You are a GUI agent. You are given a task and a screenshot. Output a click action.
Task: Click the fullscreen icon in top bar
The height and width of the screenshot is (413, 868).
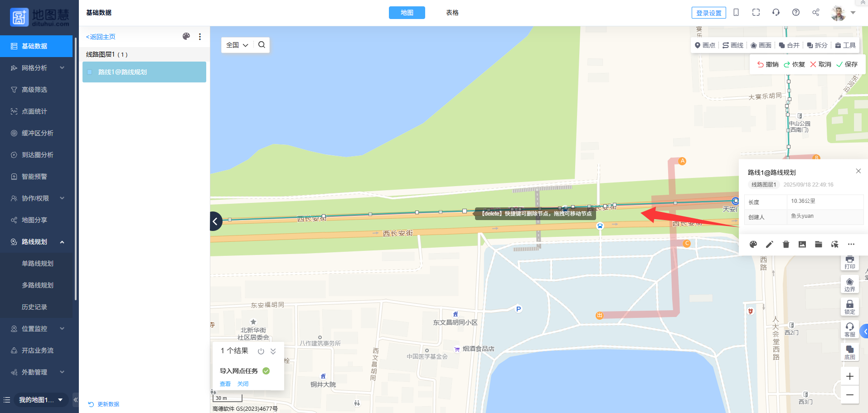tap(756, 13)
